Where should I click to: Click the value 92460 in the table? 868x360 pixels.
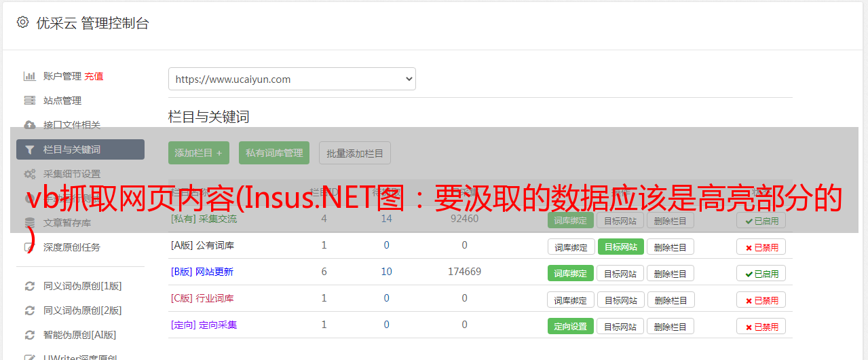click(x=464, y=219)
